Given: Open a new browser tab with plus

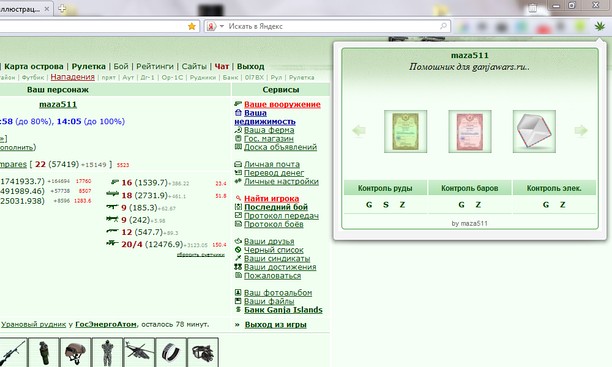Looking at the screenshot, I should 62,9.
